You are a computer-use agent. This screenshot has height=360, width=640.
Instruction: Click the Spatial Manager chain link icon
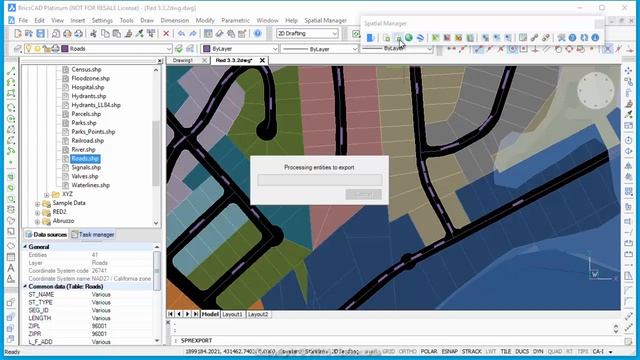[x=534, y=38]
